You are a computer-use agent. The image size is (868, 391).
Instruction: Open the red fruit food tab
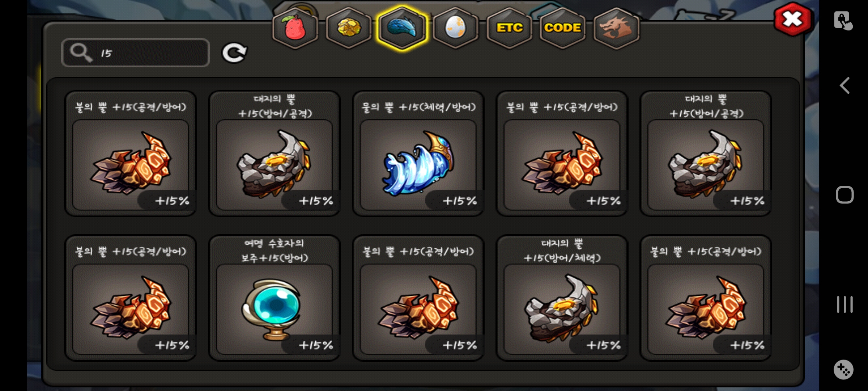tap(295, 28)
